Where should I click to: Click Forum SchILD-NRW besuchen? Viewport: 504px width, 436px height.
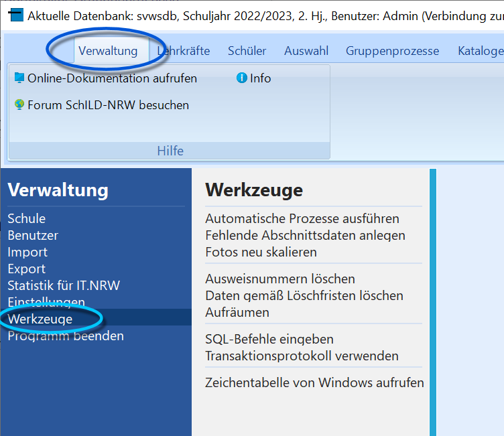coord(109,105)
